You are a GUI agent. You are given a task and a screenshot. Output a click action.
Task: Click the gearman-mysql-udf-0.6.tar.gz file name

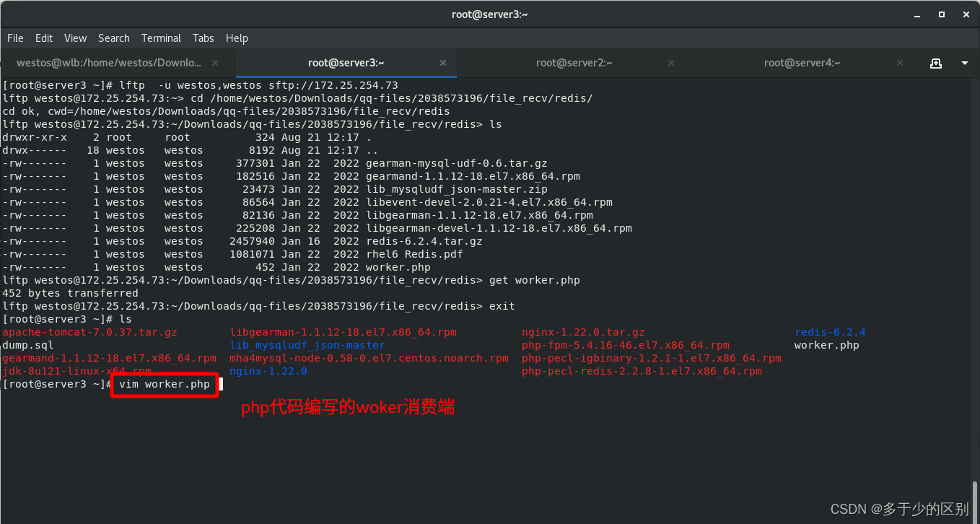[x=456, y=163]
